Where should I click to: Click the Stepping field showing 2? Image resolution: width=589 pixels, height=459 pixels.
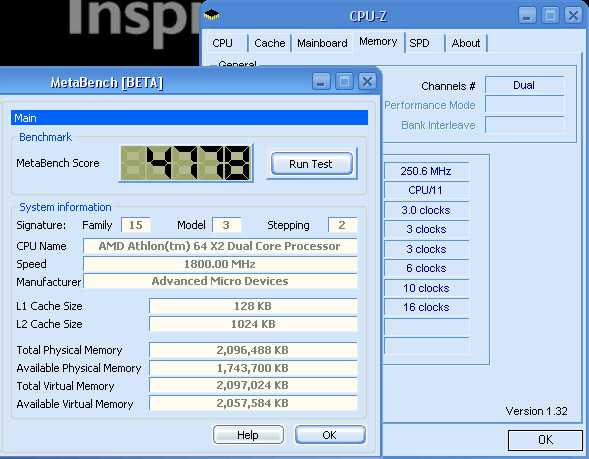342,225
